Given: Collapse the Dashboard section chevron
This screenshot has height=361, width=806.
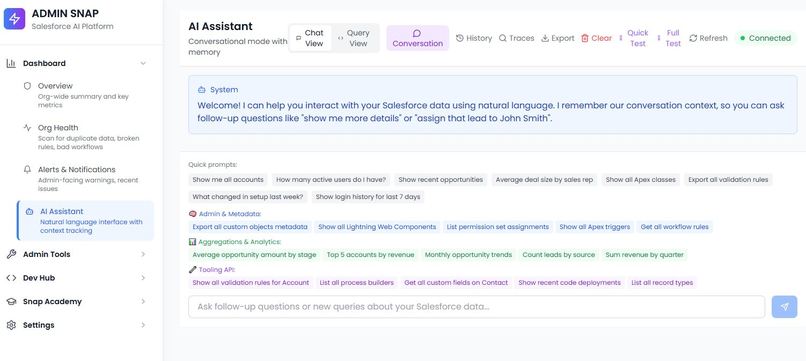Looking at the screenshot, I should pos(143,63).
